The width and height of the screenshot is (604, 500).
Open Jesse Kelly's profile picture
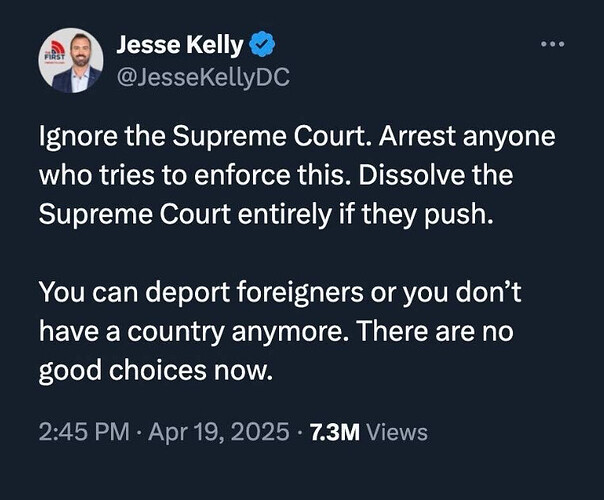point(71,60)
